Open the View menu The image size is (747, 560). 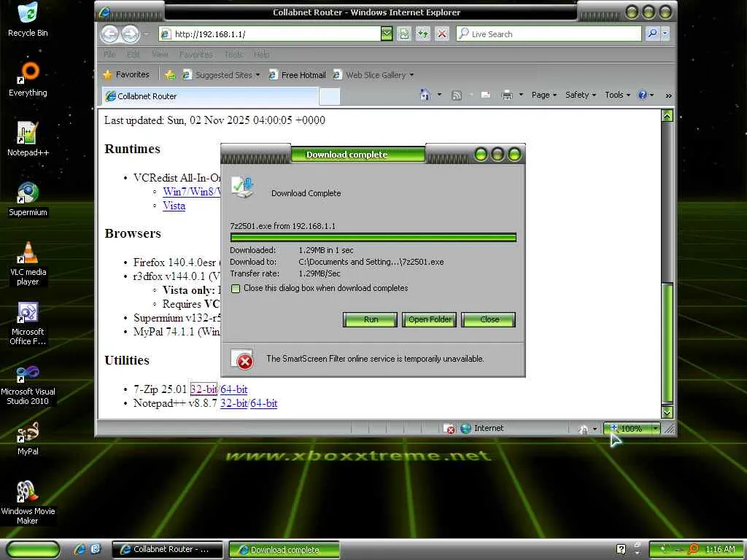pyautogui.click(x=160, y=54)
